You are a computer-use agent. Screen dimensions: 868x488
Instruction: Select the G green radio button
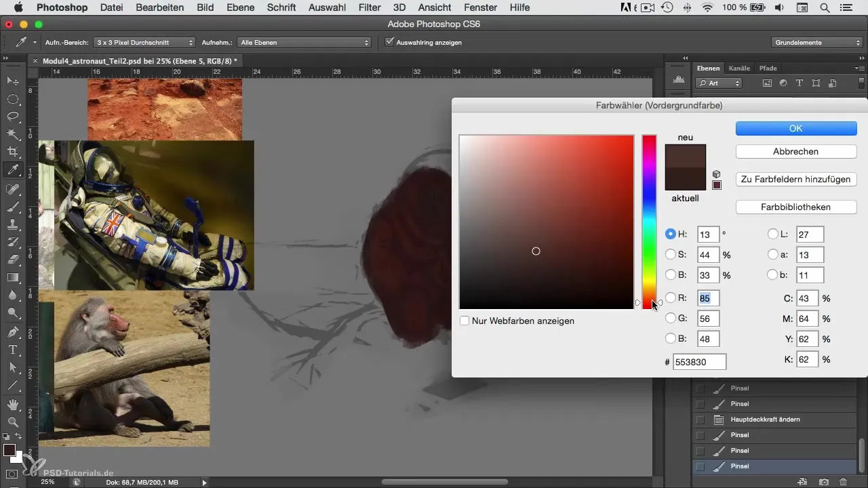tap(671, 318)
